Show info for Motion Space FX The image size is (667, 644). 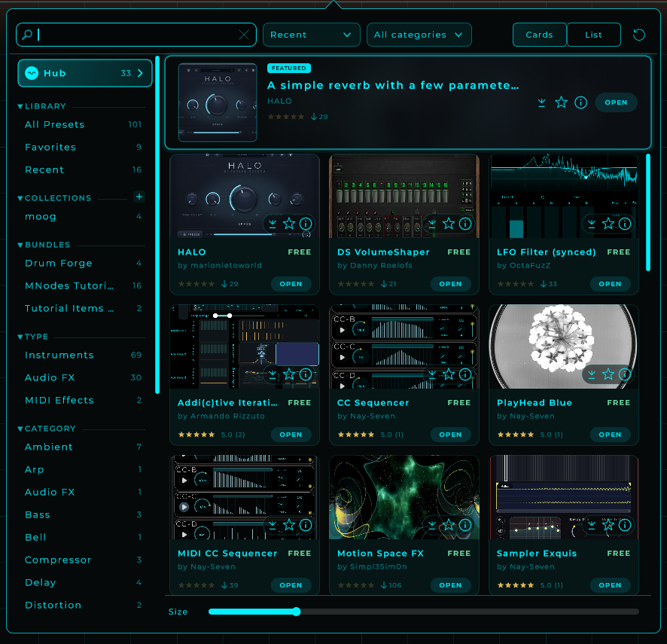[x=465, y=525]
